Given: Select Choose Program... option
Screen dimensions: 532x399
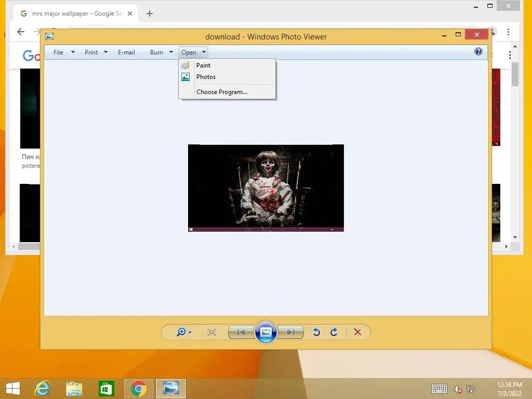Looking at the screenshot, I should click(227, 92).
